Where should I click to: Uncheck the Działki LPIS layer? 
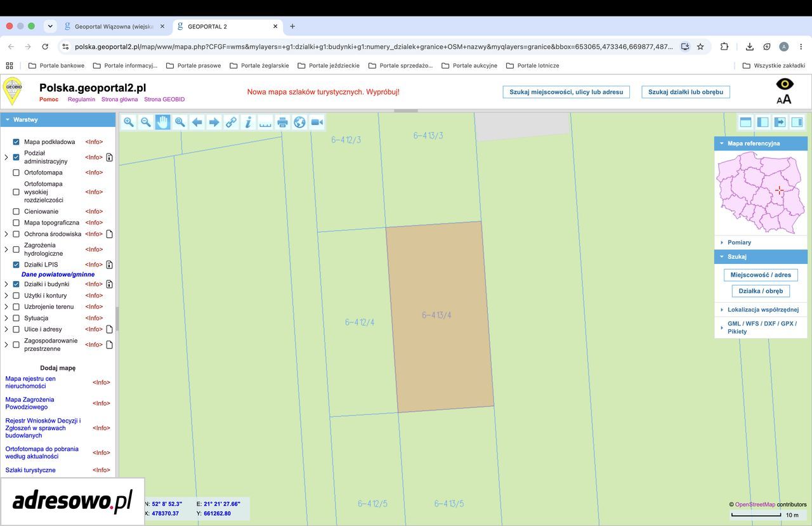[16, 265]
